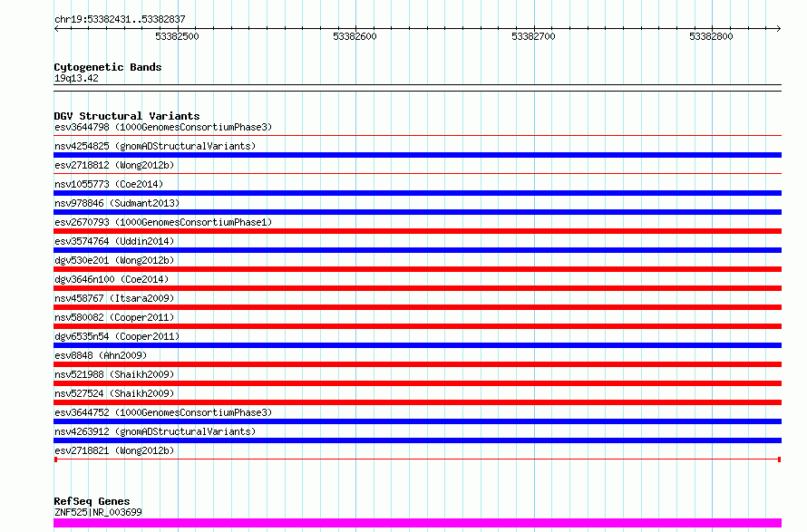Click the thin red line under esv2718821
807x532 pixels.
pyautogui.click(x=417, y=459)
